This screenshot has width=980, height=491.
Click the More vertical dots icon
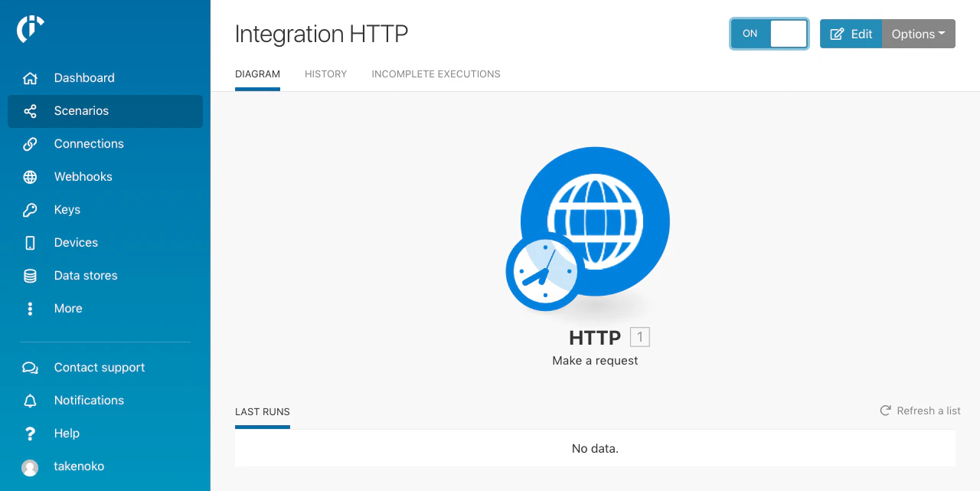tap(30, 309)
